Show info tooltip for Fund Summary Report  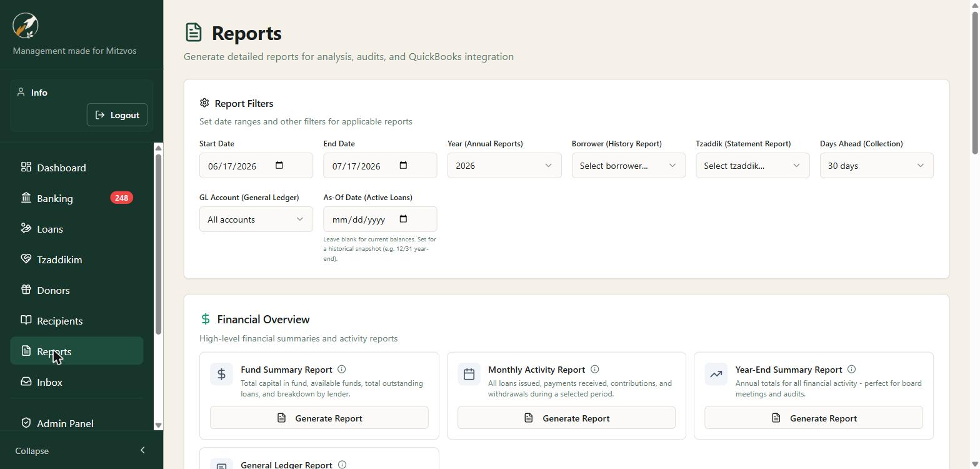tap(342, 370)
